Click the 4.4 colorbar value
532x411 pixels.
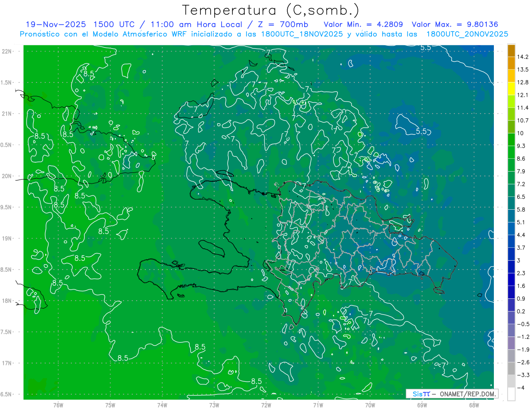point(521,235)
